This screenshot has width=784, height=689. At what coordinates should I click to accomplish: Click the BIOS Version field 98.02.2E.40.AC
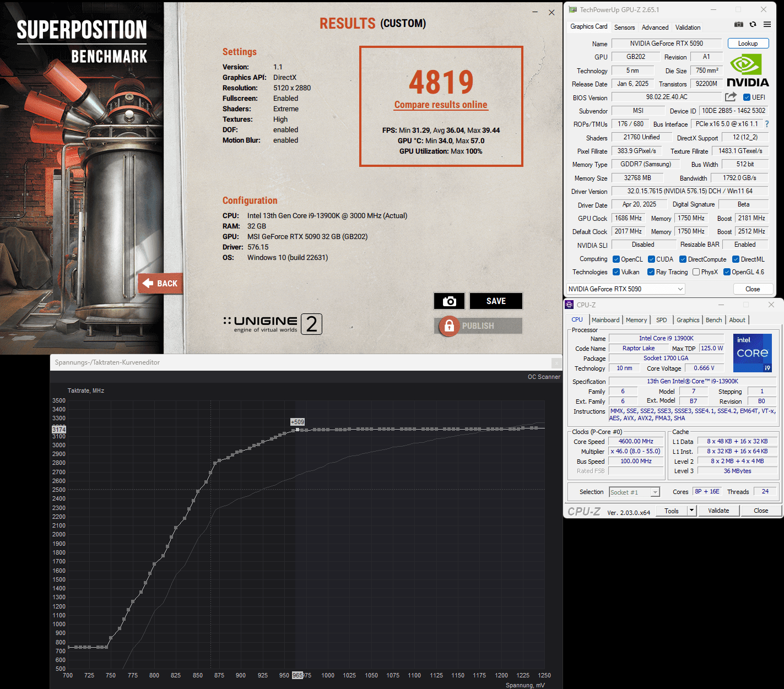click(x=666, y=97)
